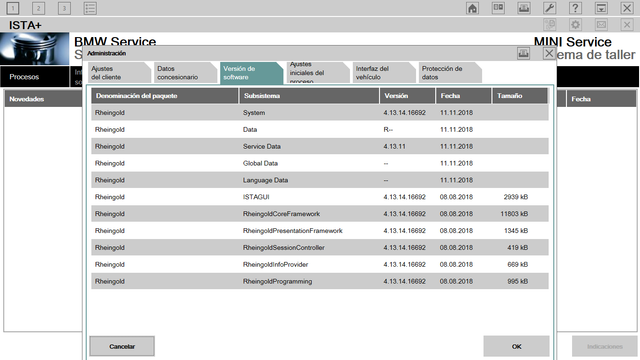640x360 pixels.
Task: Click the window dropdown icon in top toolbar
Action: pyautogui.click(x=601, y=8)
